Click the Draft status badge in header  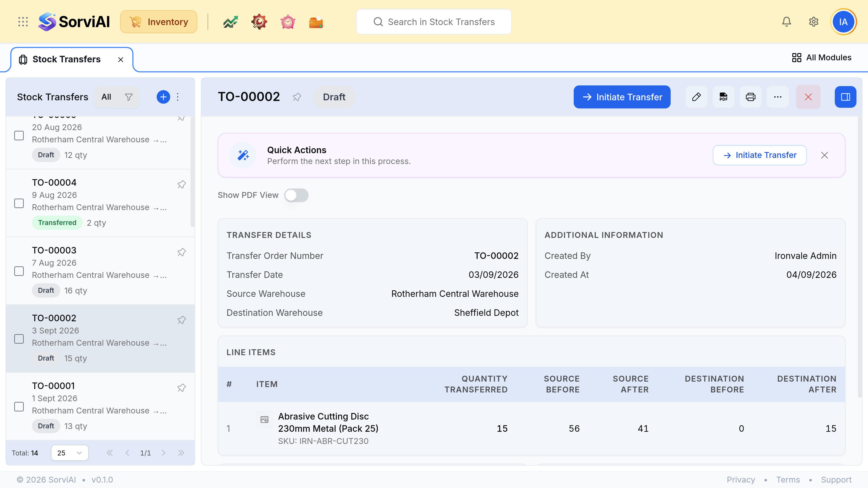pyautogui.click(x=334, y=97)
